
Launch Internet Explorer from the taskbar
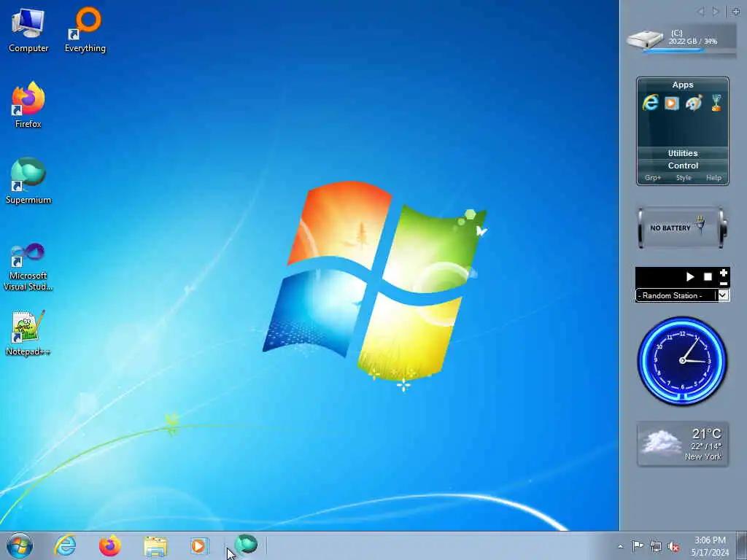(x=65, y=545)
